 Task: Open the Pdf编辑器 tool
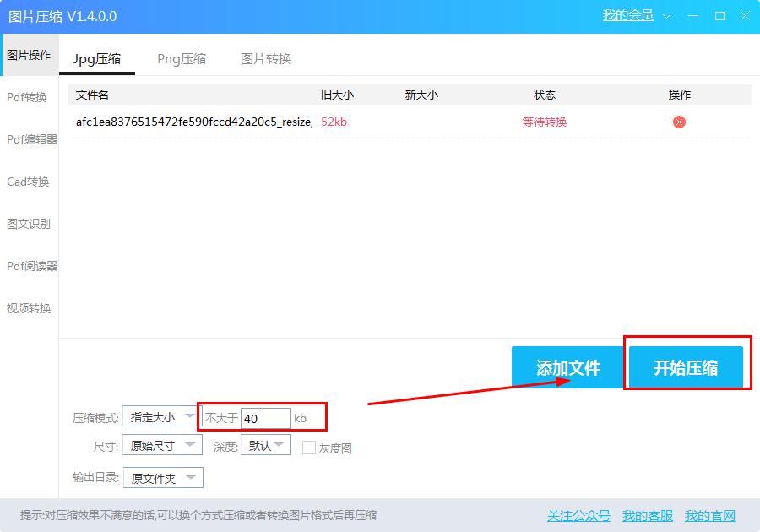29,139
